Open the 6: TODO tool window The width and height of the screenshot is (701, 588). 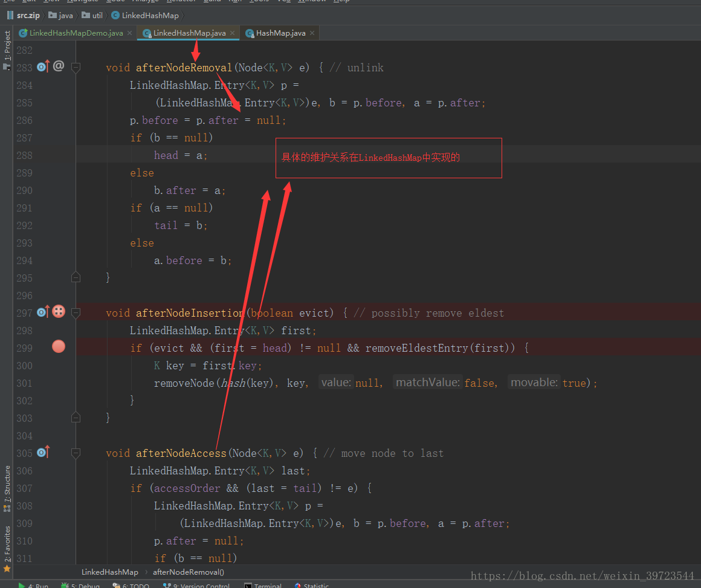(x=131, y=586)
